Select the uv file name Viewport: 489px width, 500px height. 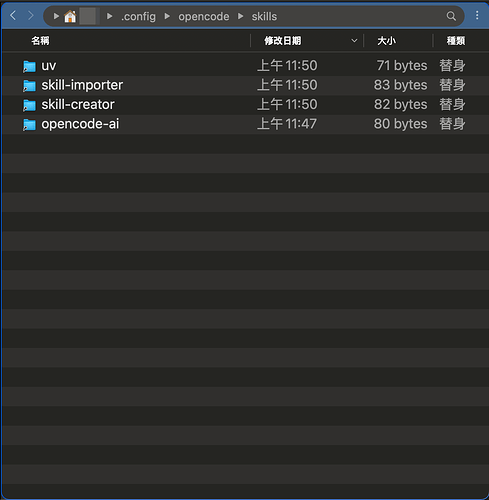click(49, 66)
